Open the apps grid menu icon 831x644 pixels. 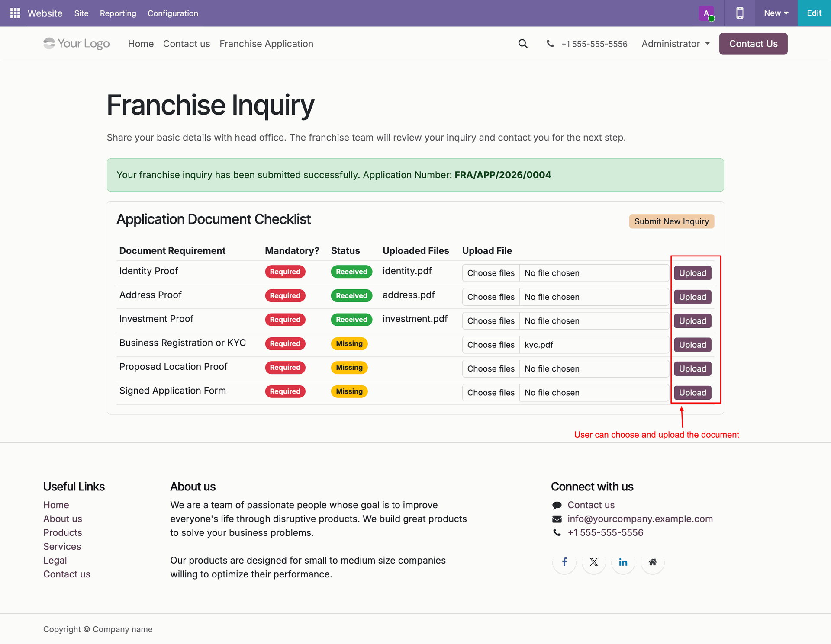point(15,13)
